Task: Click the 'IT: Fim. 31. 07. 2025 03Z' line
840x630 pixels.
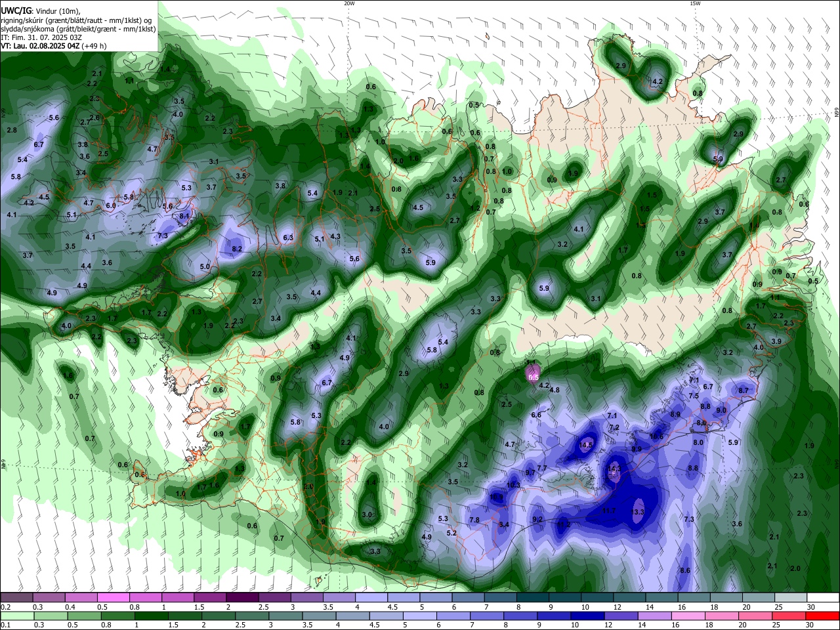Action: [x=42, y=37]
